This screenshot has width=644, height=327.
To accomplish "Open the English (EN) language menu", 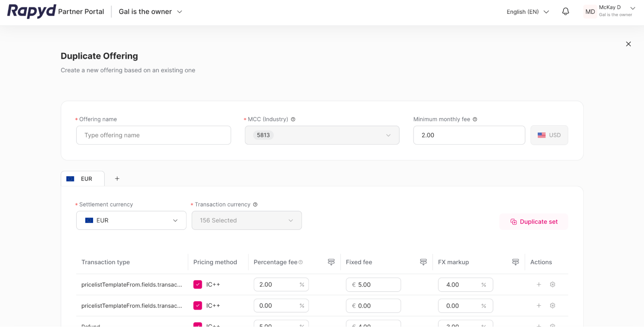I will (x=527, y=12).
